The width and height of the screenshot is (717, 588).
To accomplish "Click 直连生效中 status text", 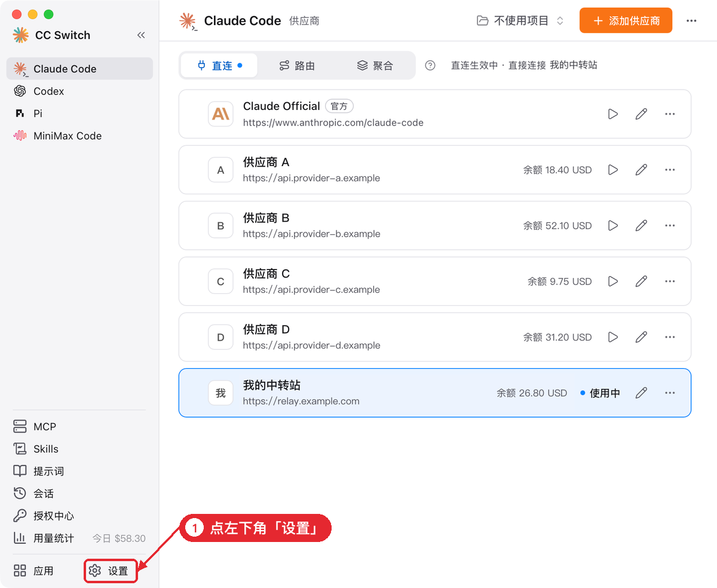I will 474,66.
